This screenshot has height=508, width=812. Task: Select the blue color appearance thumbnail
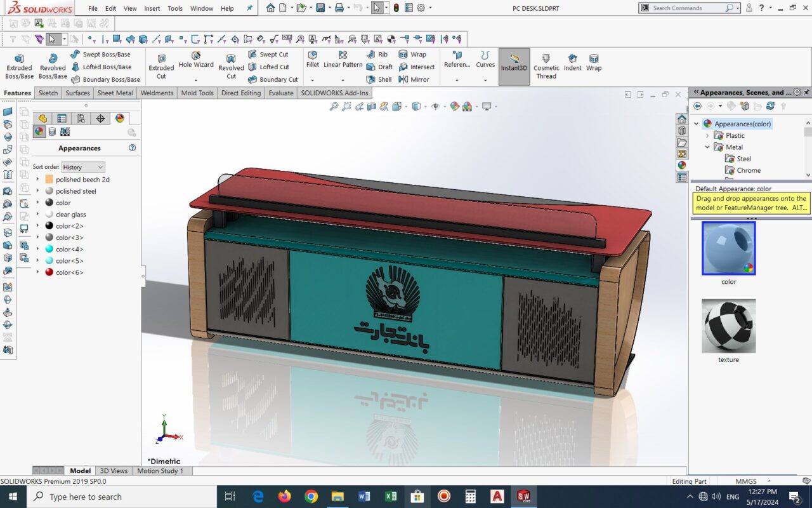(728, 248)
